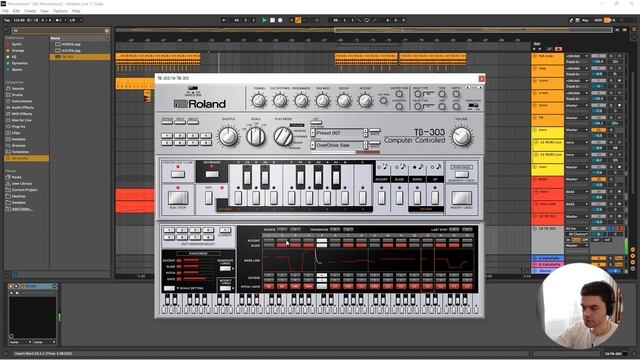This screenshot has width=640, height=360.
Task: Open the Preset 007 pattern dropdown
Action: pyautogui.click(x=339, y=133)
